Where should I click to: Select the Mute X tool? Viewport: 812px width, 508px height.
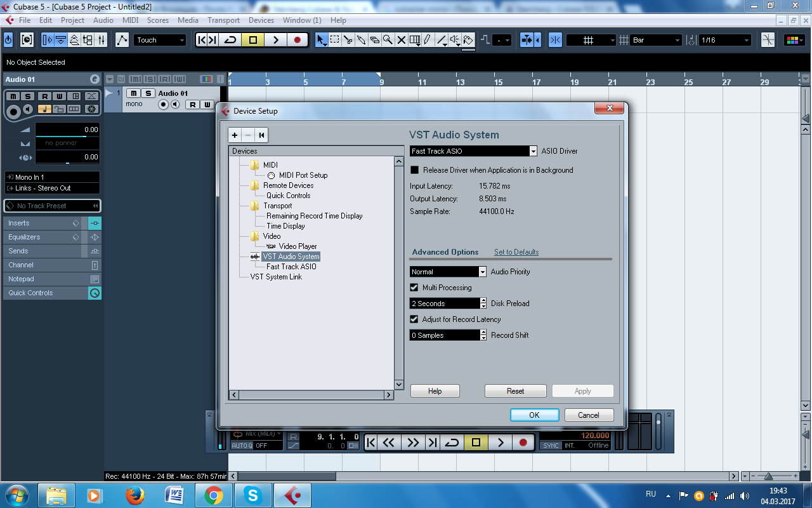tap(402, 40)
